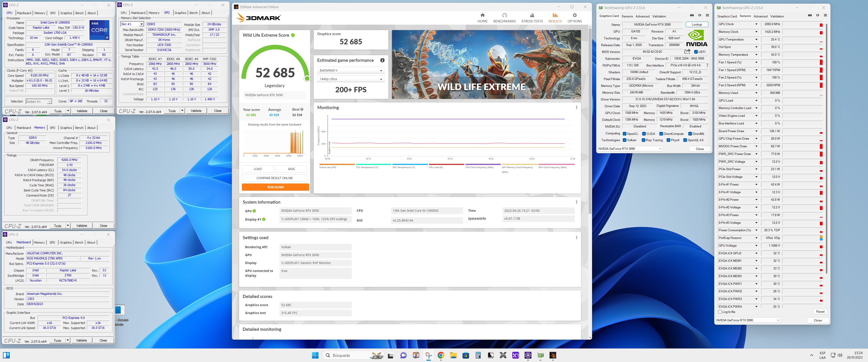Toggle the Vulkan checkbox
The width and height of the screenshot is (868, 362).
click(624, 140)
